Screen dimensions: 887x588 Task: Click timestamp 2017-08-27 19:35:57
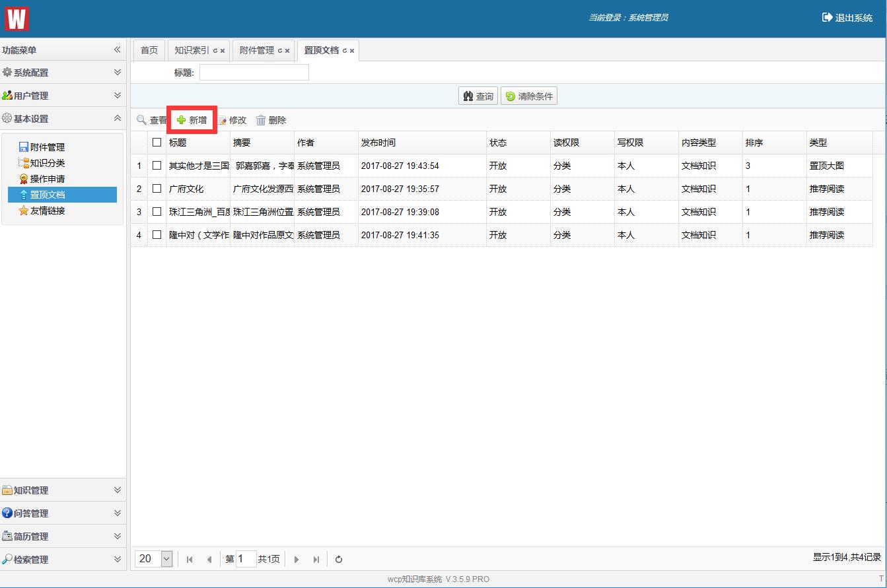click(400, 189)
